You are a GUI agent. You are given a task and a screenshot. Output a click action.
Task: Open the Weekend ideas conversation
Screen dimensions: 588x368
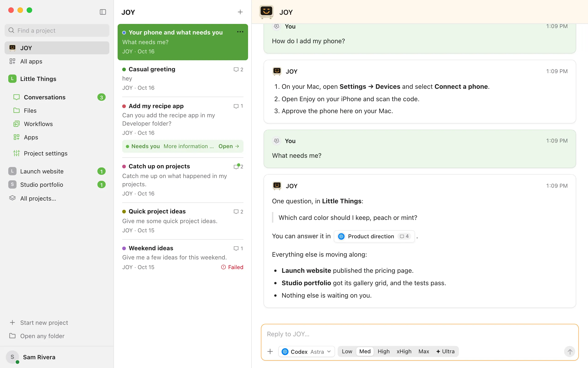pos(183,258)
